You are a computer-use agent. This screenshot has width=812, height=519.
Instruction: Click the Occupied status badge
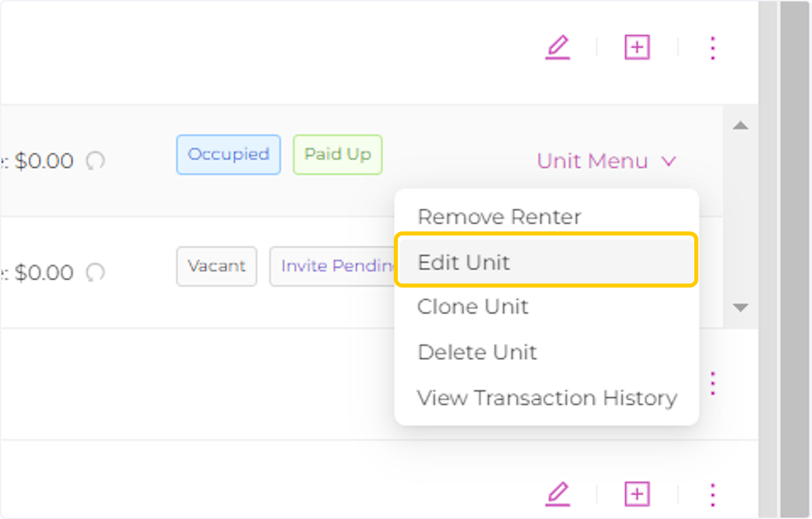click(x=228, y=154)
